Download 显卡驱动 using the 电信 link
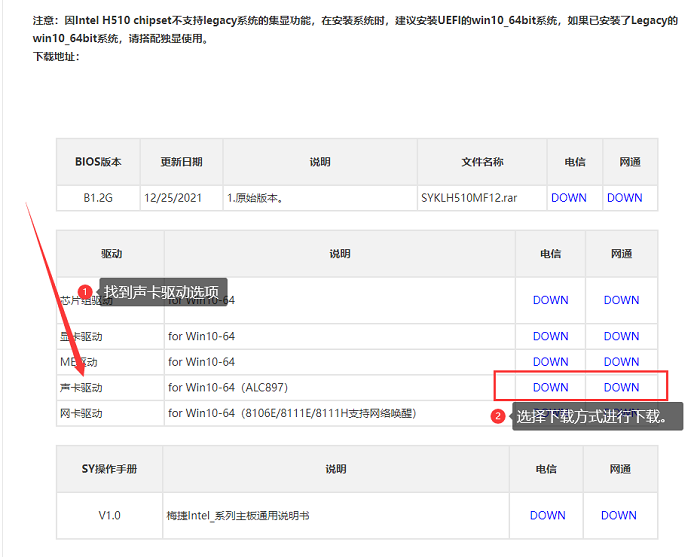 pyautogui.click(x=550, y=336)
